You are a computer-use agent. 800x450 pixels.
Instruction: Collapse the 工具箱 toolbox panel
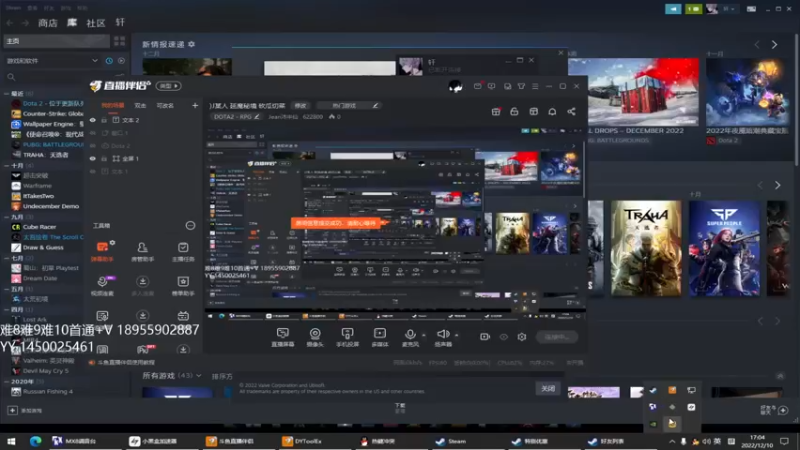[x=190, y=225]
